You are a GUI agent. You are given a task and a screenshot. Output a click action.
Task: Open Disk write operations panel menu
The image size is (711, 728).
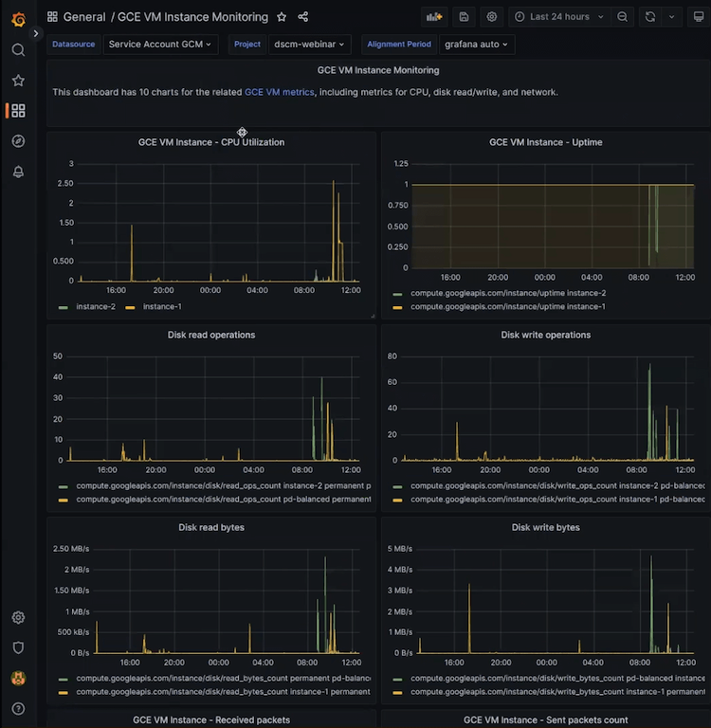coord(546,335)
